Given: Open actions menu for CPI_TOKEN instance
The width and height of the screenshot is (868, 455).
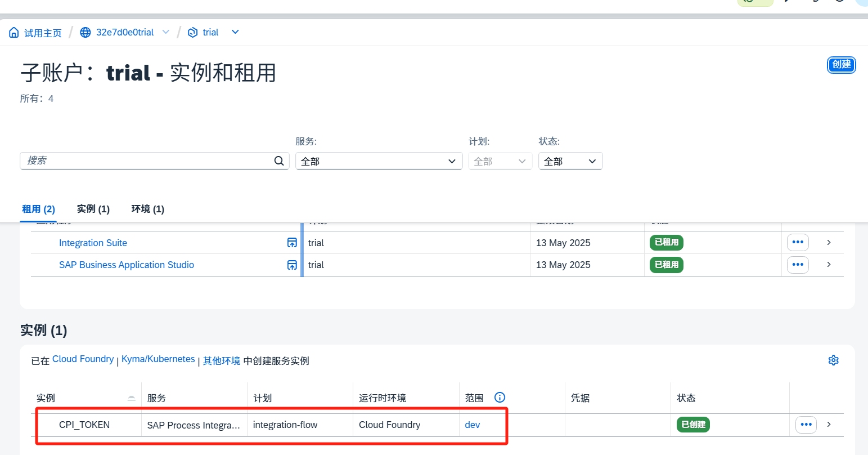Looking at the screenshot, I should tap(806, 425).
